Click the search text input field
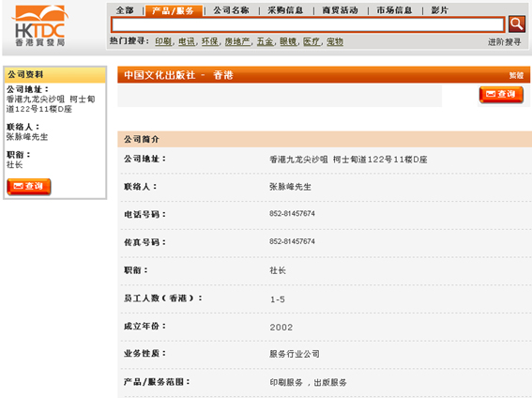The height and width of the screenshot is (398, 532). [308, 24]
